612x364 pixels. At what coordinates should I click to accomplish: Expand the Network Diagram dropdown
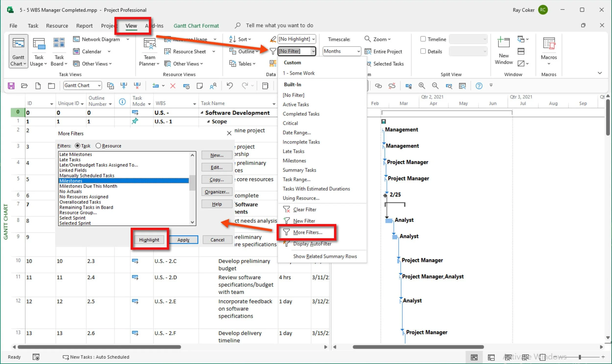128,39
